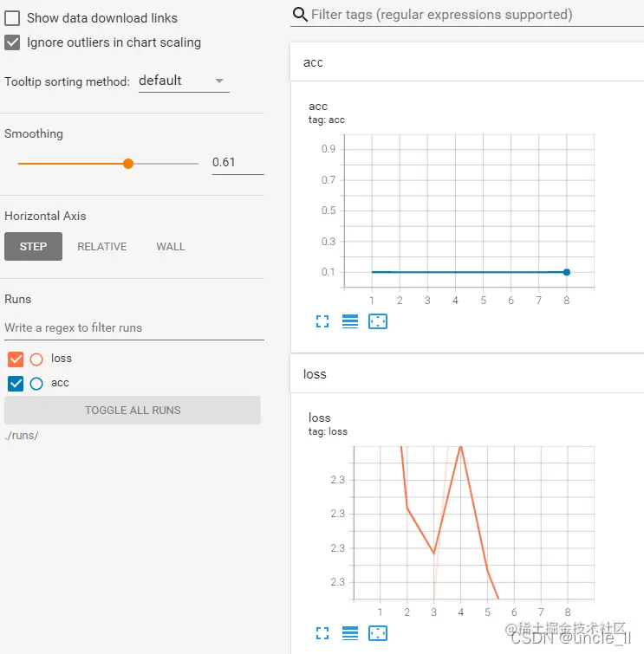Viewport: 644px width, 654px height.
Task: Click the TOGGLE ALL RUNS button
Action: coord(133,410)
